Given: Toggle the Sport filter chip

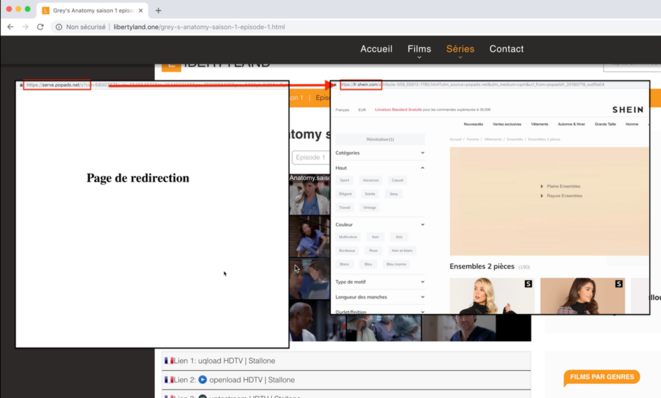Looking at the screenshot, I should pos(344,180).
